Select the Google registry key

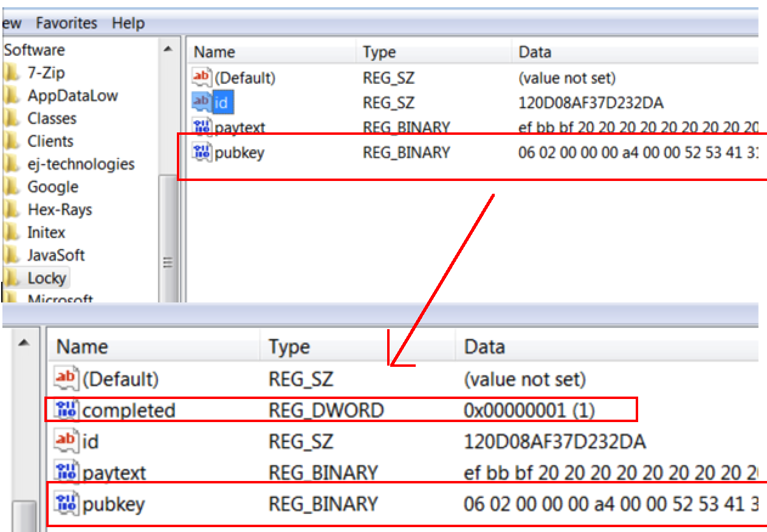(53, 187)
